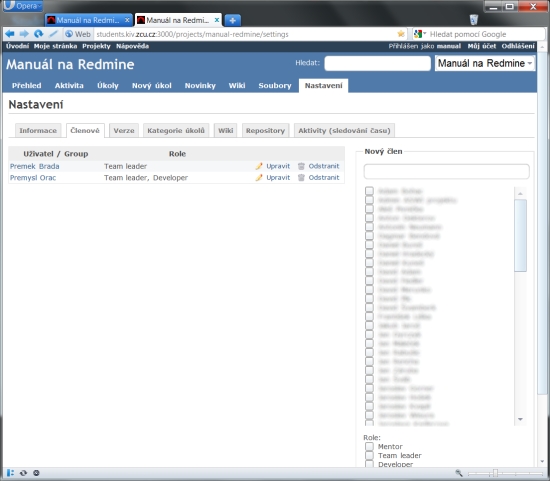
Task: Click the member list scrollbar thumb
Action: coord(520,235)
